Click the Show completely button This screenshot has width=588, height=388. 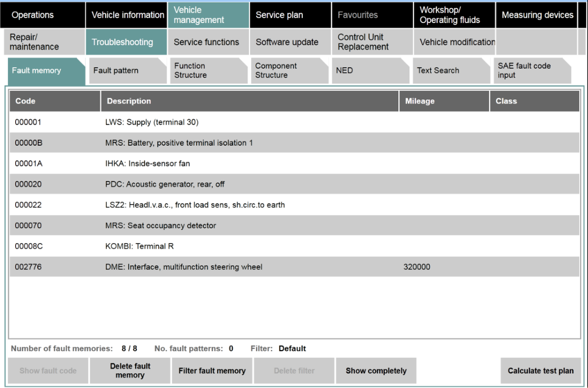click(376, 371)
